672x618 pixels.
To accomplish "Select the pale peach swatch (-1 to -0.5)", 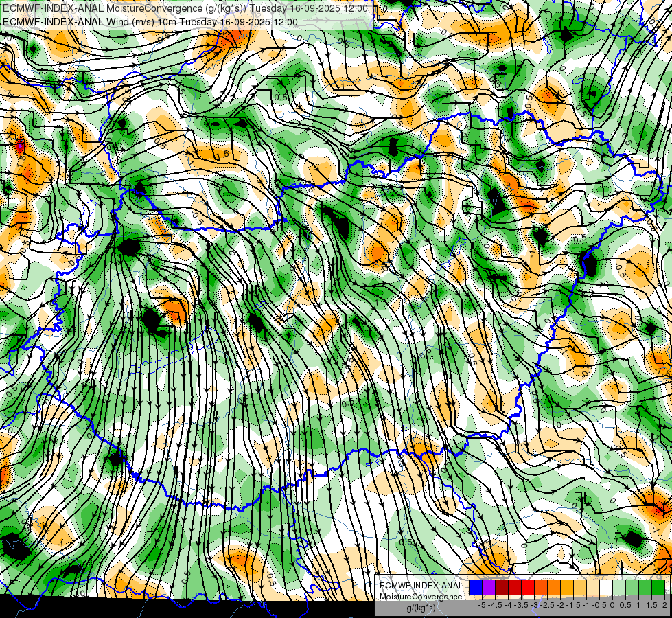I will pyautogui.click(x=593, y=587).
